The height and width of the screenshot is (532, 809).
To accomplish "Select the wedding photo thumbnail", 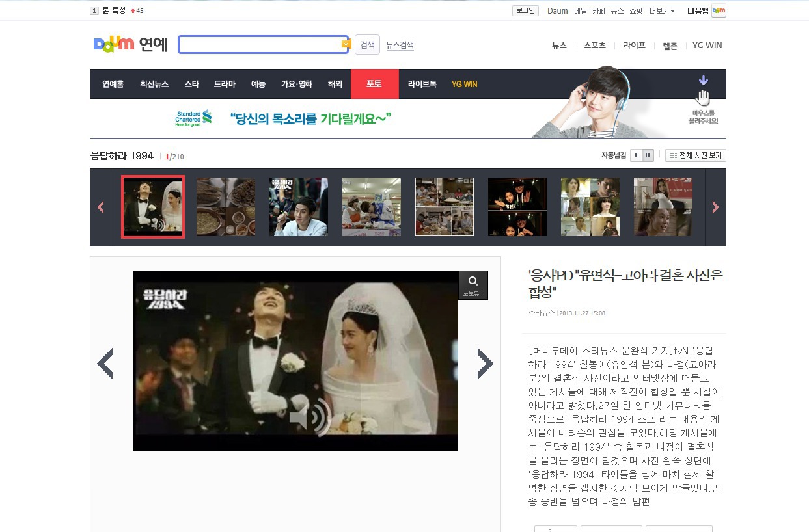I will tap(153, 207).
